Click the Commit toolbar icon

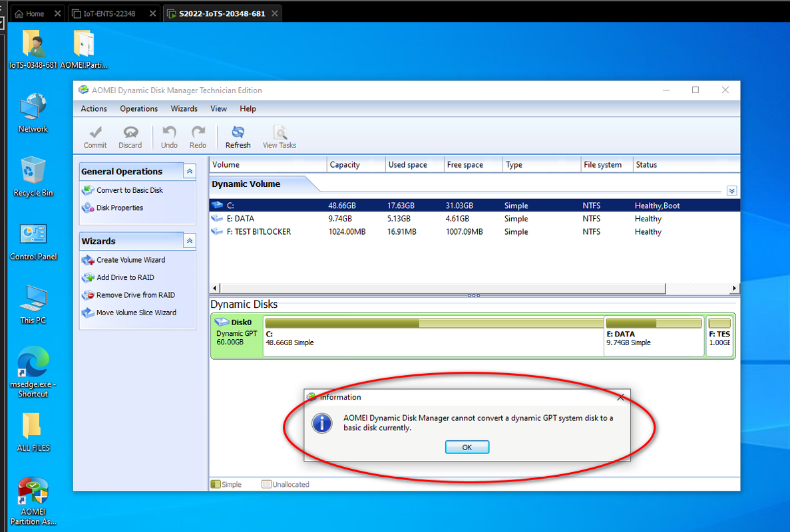click(x=95, y=133)
